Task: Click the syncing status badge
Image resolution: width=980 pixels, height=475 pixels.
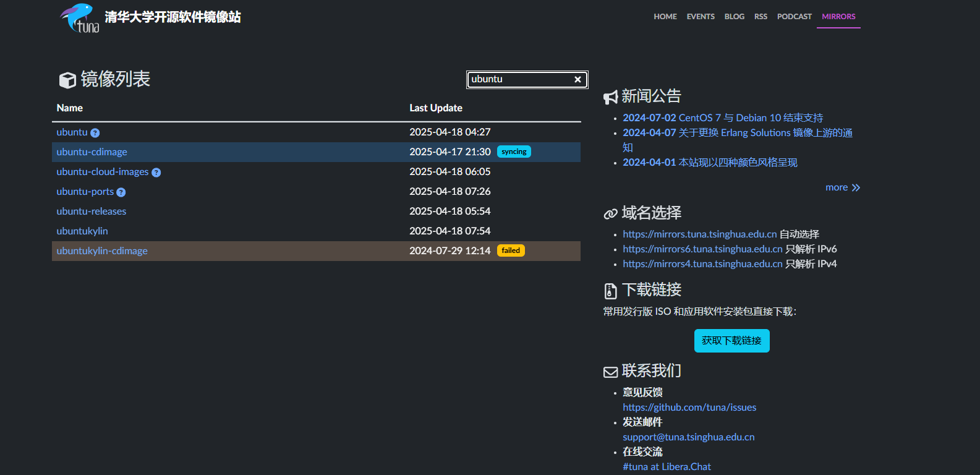Action: click(x=514, y=152)
